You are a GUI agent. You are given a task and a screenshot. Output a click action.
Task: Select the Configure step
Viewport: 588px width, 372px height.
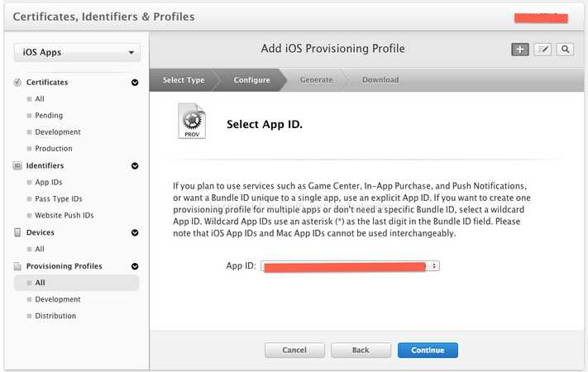click(251, 80)
